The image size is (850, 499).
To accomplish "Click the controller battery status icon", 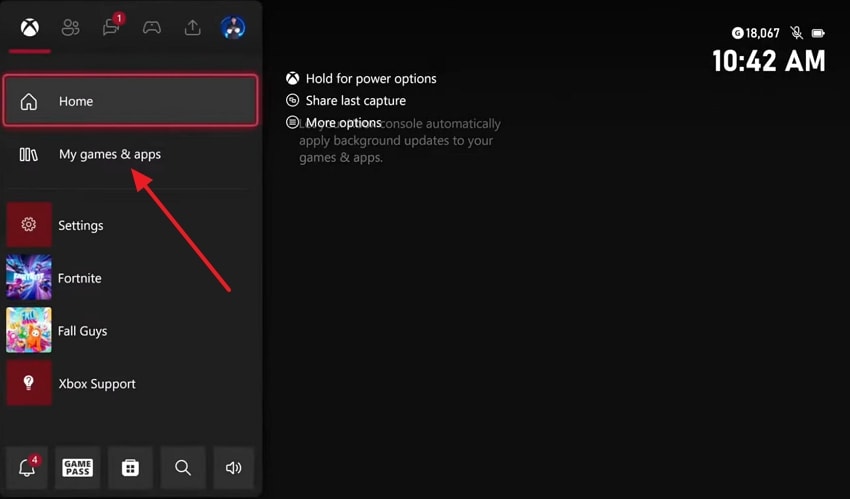I will [x=818, y=33].
